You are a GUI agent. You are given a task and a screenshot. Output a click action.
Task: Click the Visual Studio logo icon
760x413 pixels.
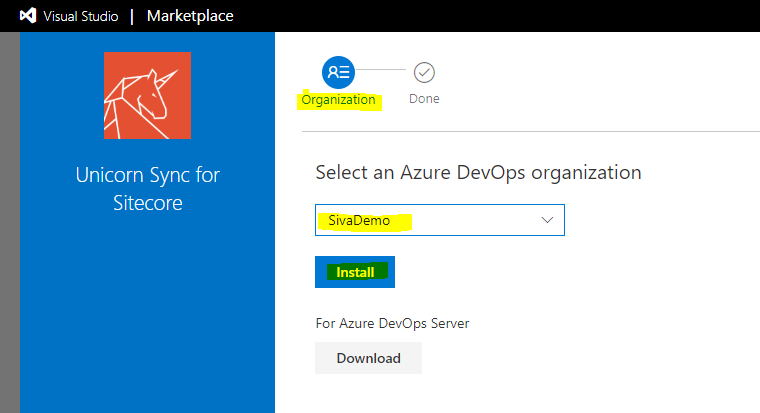pos(27,16)
